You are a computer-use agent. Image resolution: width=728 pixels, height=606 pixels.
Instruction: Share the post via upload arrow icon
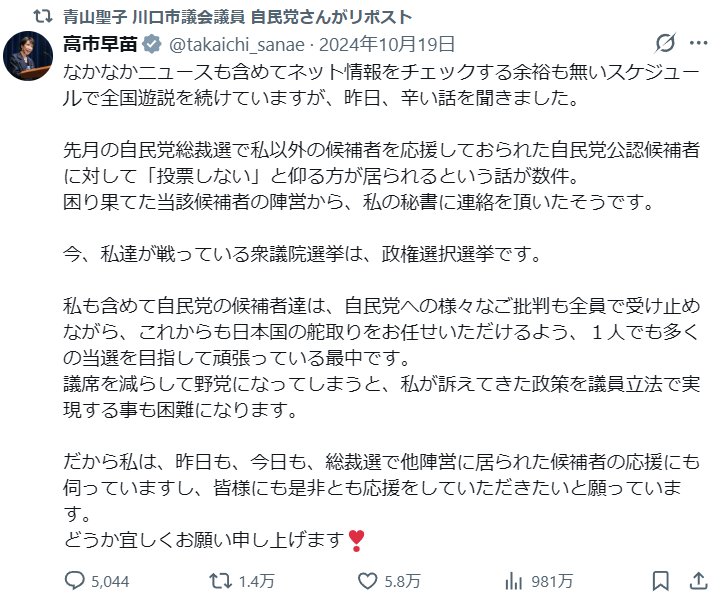pyautogui.click(x=697, y=580)
